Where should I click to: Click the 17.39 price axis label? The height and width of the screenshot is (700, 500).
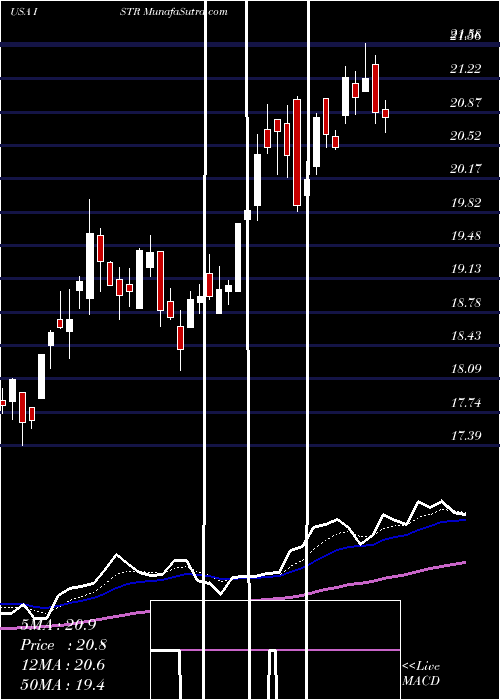coord(466,435)
